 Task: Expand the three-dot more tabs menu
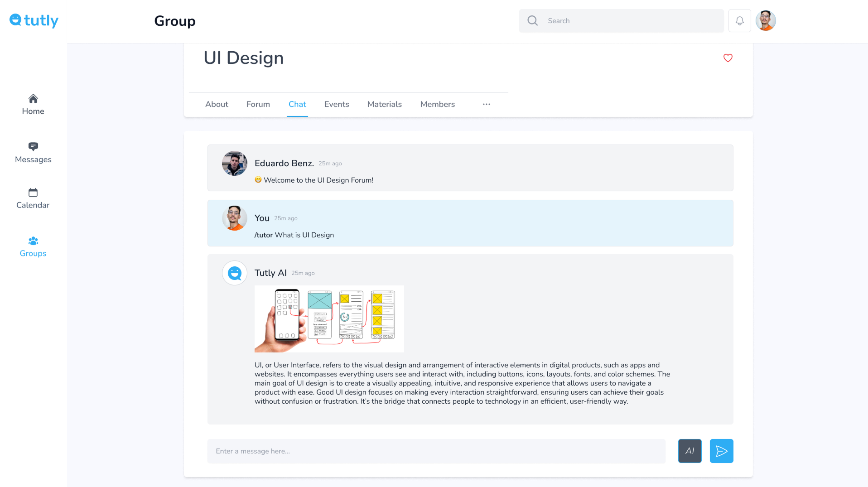[x=486, y=104]
